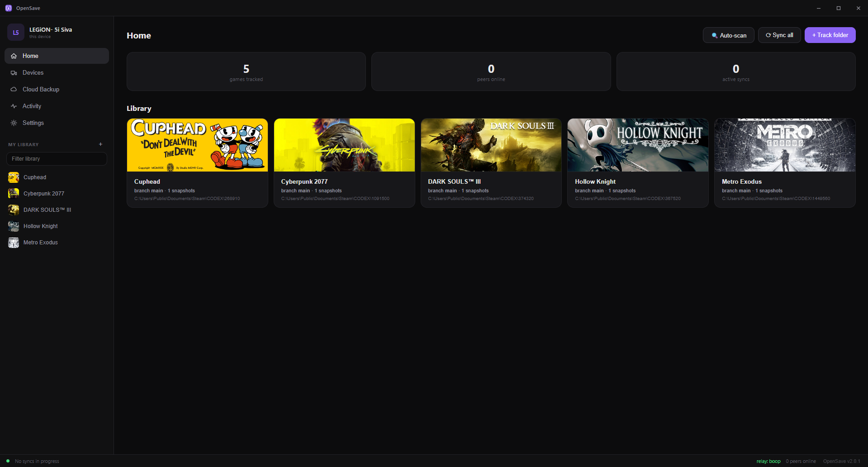Image resolution: width=868 pixels, height=467 pixels.
Task: Click the peers online stat card
Action: click(491, 71)
